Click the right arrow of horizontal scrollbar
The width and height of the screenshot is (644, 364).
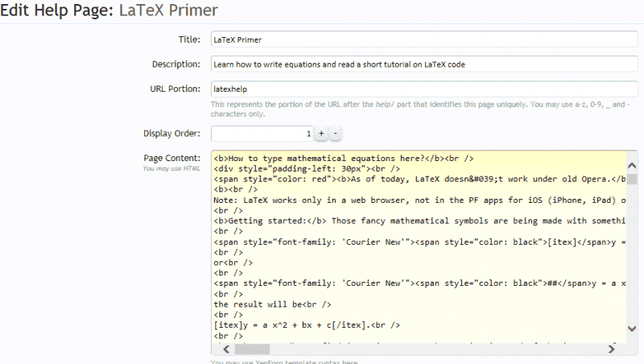pyautogui.click(x=618, y=349)
